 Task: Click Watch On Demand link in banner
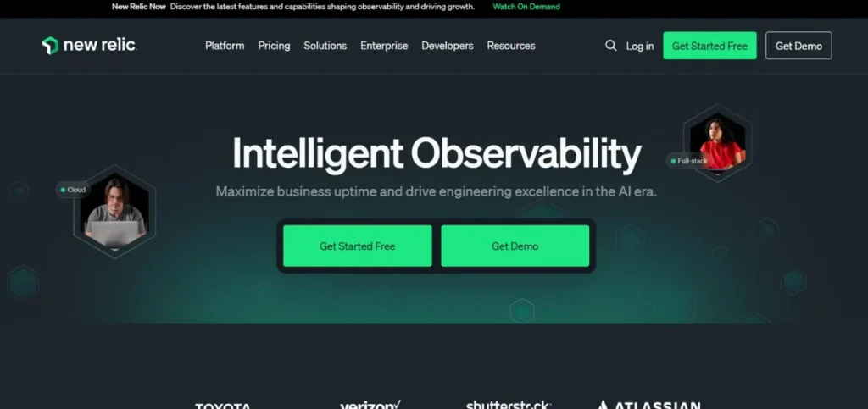point(526,7)
